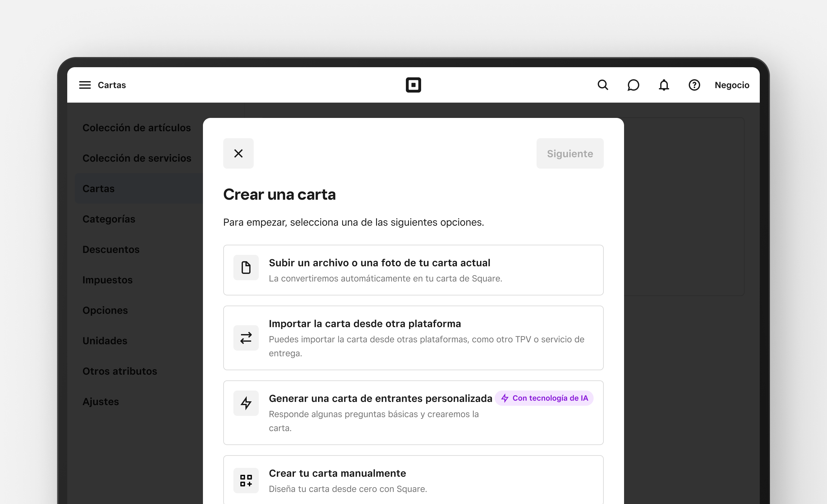This screenshot has width=827, height=504.
Task: Open search with magnifier icon
Action: 603,85
